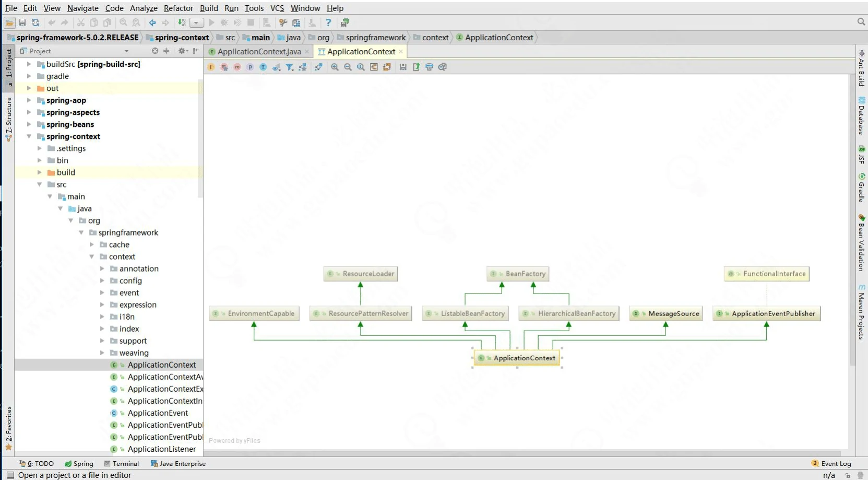Click the Synchronize icon in main toolbar
868x480 pixels.
click(x=35, y=22)
